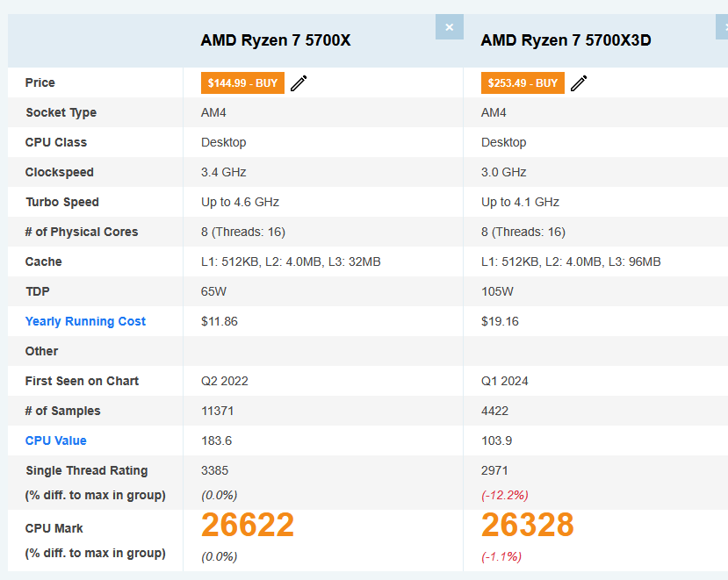Click # of Samples label
Viewport: 728px width, 580px height.
(62, 411)
